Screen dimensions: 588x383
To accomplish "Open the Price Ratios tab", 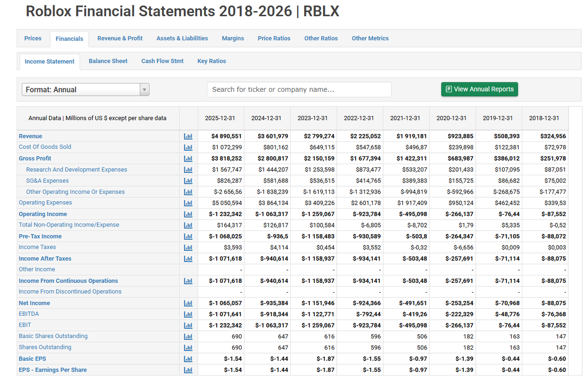I will 274,38.
